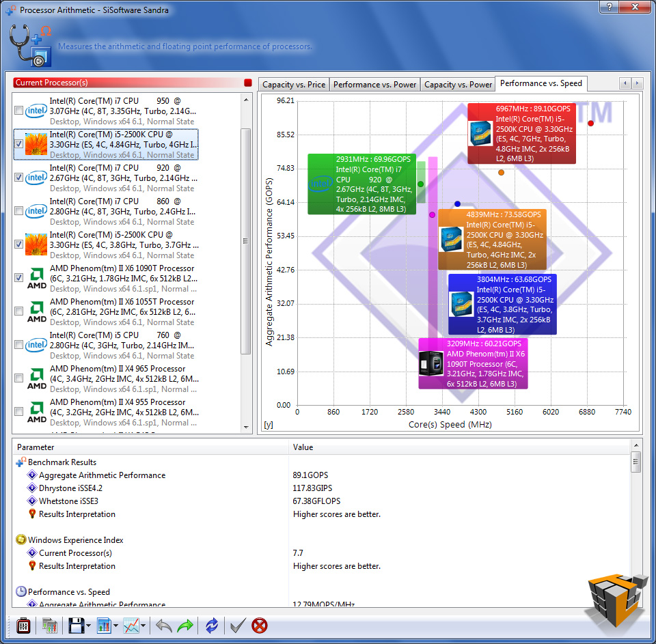This screenshot has height=644, width=656.
Task: Open the line graph icon's dropdown arrow
Action: click(x=143, y=626)
